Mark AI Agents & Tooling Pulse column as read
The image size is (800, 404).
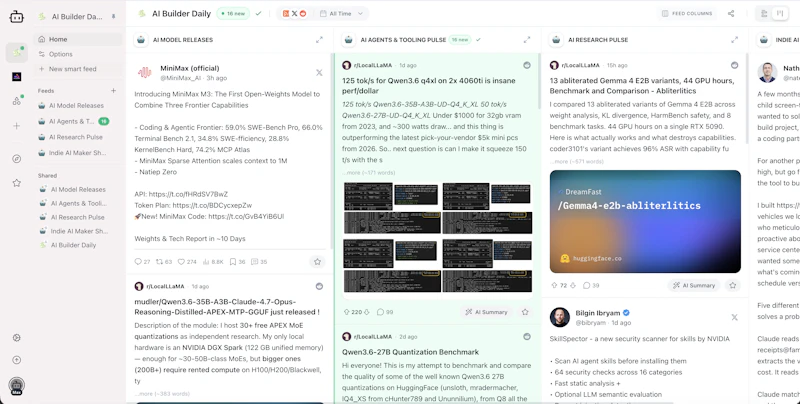[478, 40]
